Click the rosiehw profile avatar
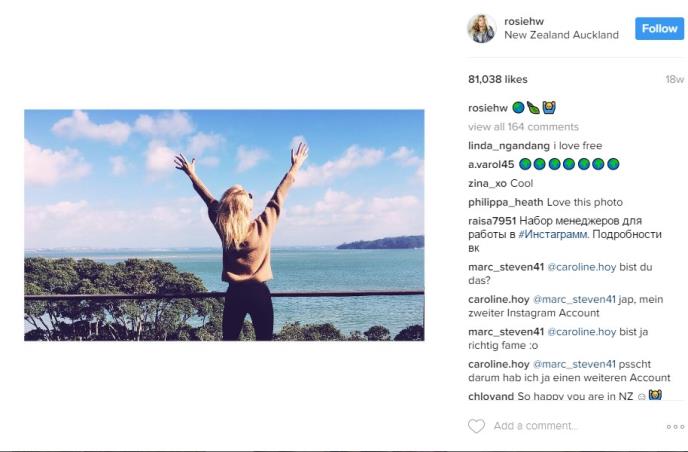This screenshot has height=452, width=688. [x=481, y=29]
